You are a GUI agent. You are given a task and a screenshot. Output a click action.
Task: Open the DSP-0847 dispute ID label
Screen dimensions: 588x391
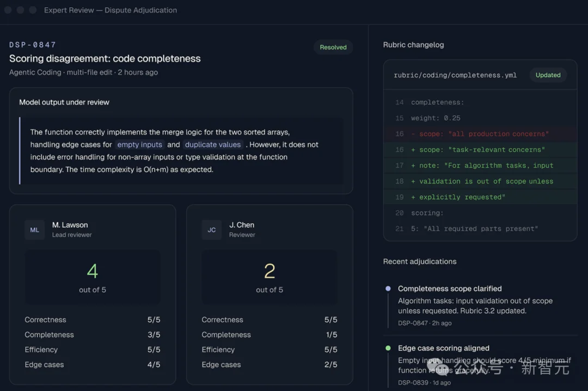33,45
